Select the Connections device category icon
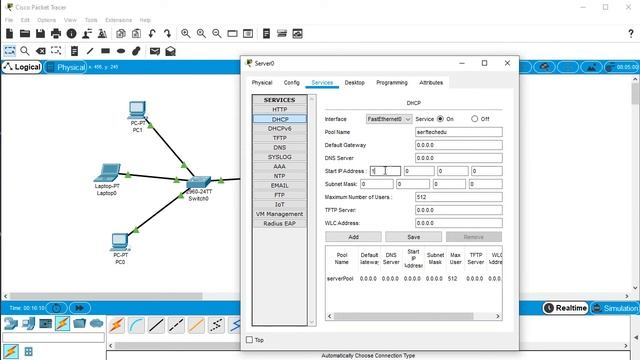640x360 pixels. pos(62,324)
